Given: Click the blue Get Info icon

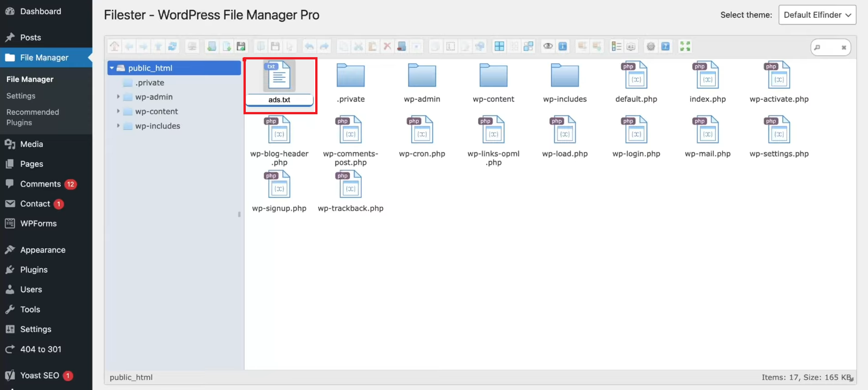Looking at the screenshot, I should click(562, 46).
